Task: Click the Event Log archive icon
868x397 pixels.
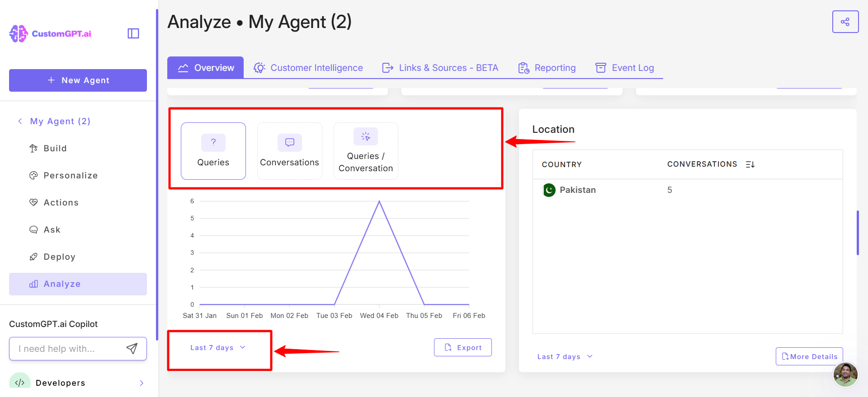Action: [601, 68]
